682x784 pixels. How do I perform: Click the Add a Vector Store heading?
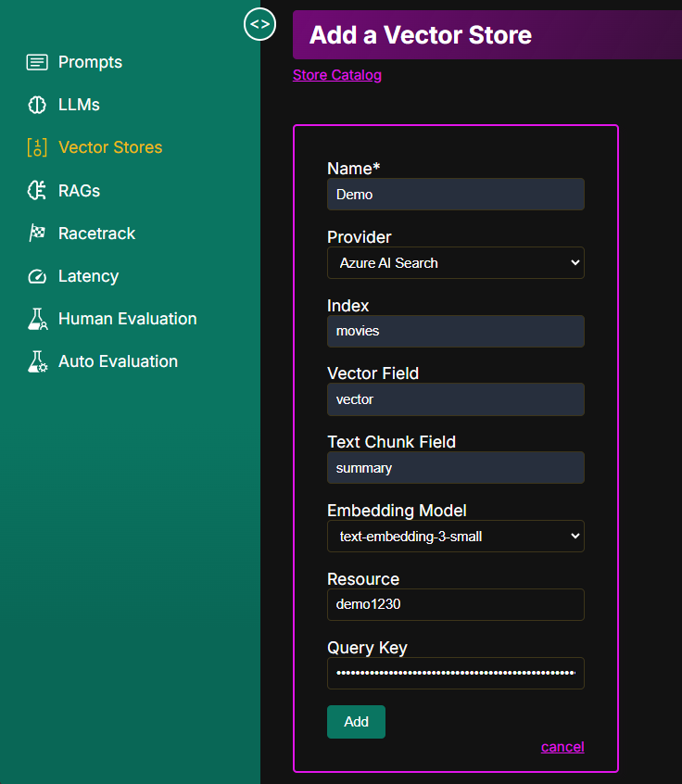click(421, 35)
